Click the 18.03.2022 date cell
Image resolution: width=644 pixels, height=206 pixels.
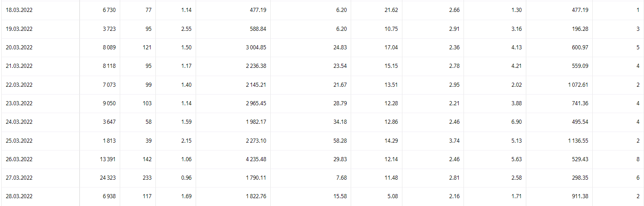(x=19, y=10)
